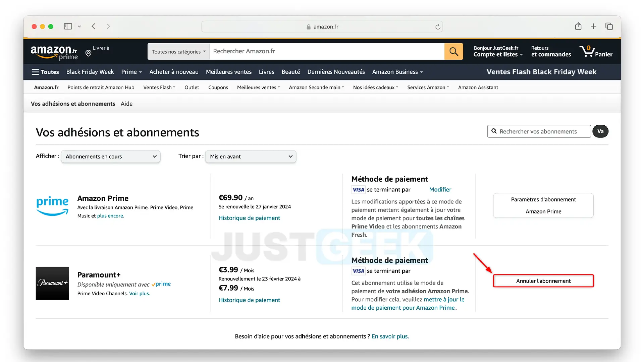Open Black Friday Week nav item
Viewport: 644px width, 362px height.
click(x=90, y=72)
